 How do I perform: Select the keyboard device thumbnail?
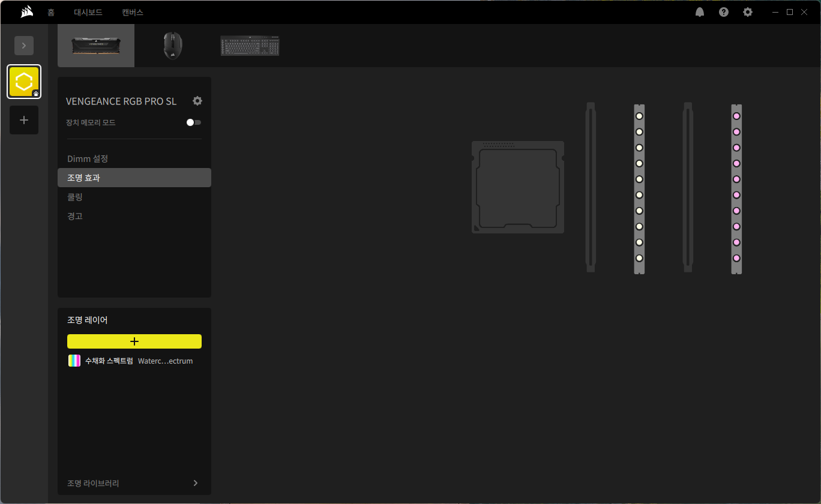[250, 46]
